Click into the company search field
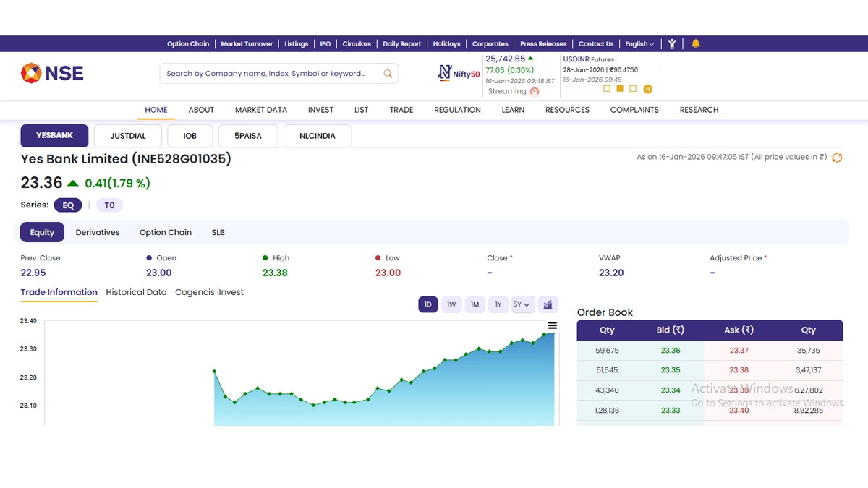 [x=268, y=74]
